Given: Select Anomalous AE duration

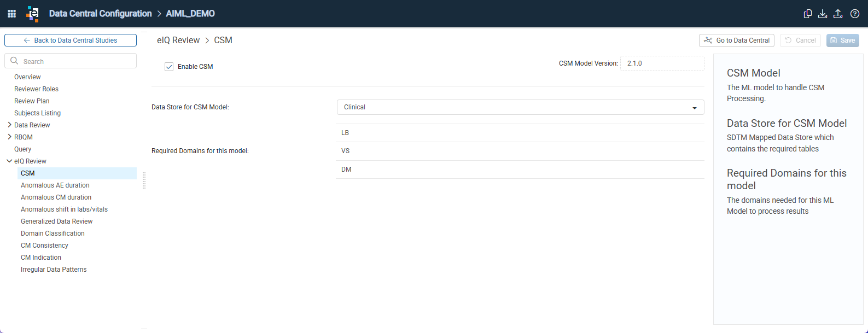Looking at the screenshot, I should click(55, 185).
